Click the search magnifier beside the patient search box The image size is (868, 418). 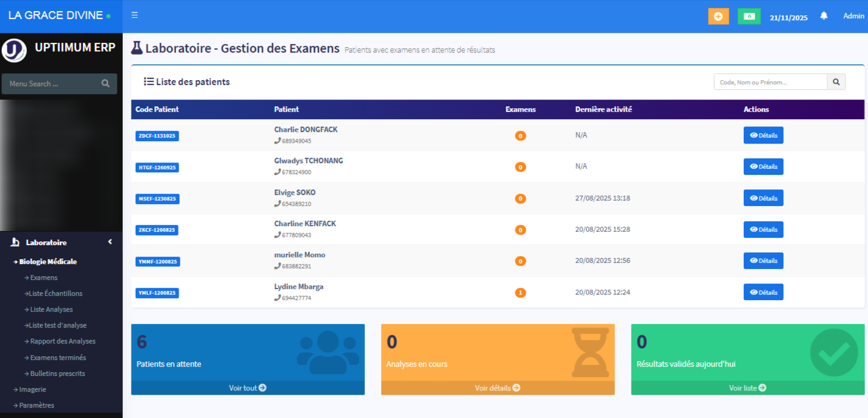tap(836, 81)
